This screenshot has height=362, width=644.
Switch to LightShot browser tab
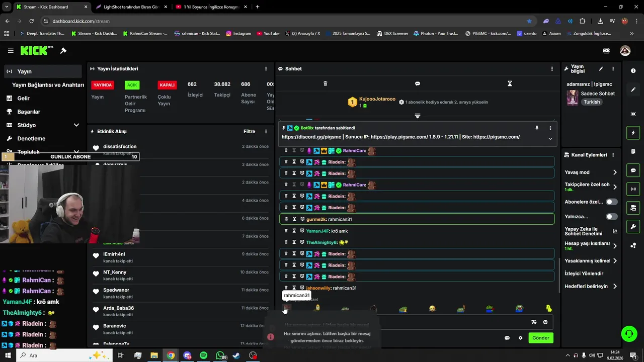(131, 7)
